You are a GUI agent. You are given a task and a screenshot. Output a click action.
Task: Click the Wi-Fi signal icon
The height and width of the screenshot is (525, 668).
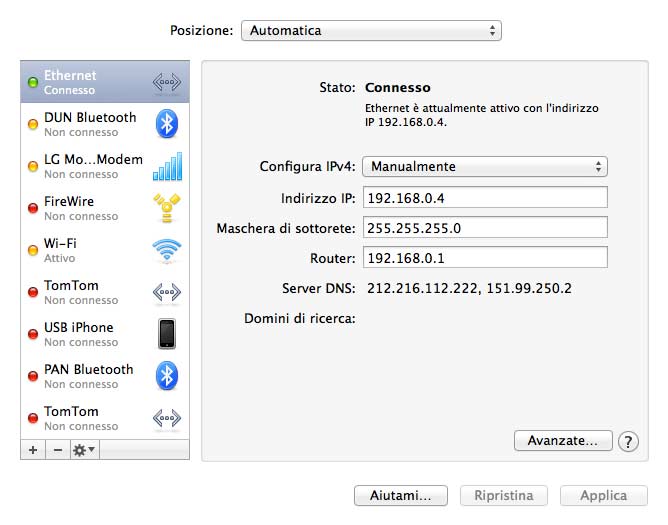click(166, 250)
